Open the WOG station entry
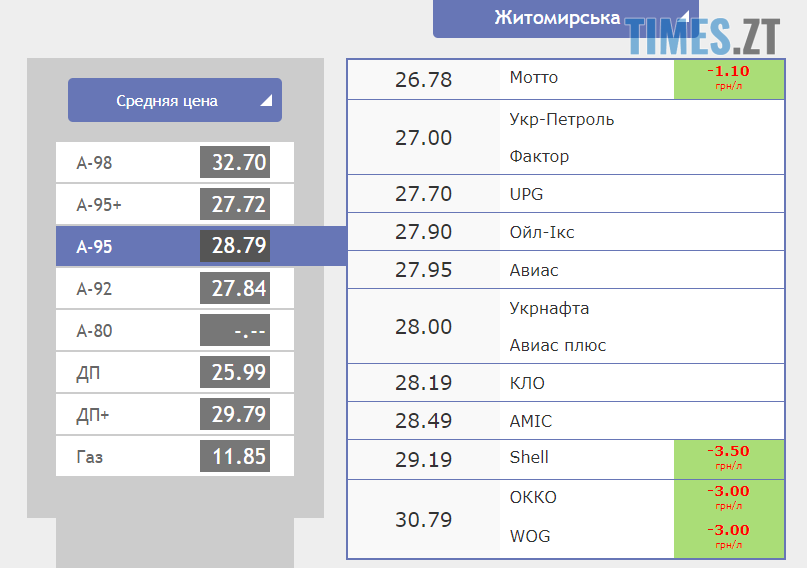This screenshot has width=807, height=568. pos(530,536)
